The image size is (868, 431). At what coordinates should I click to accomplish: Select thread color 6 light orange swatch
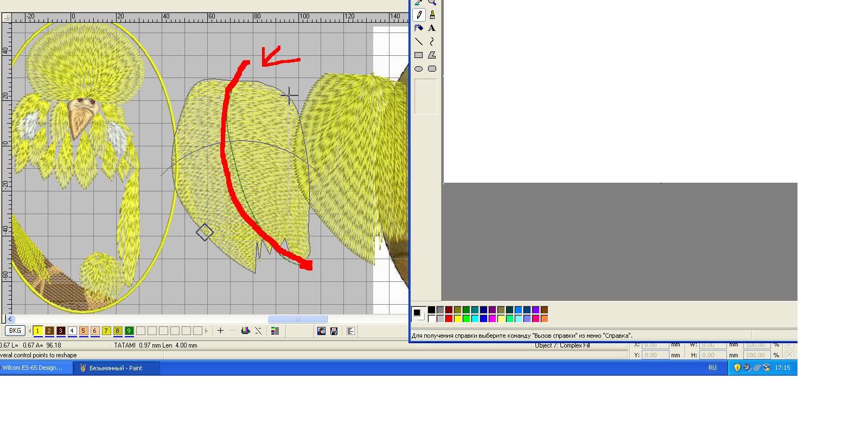click(x=94, y=331)
